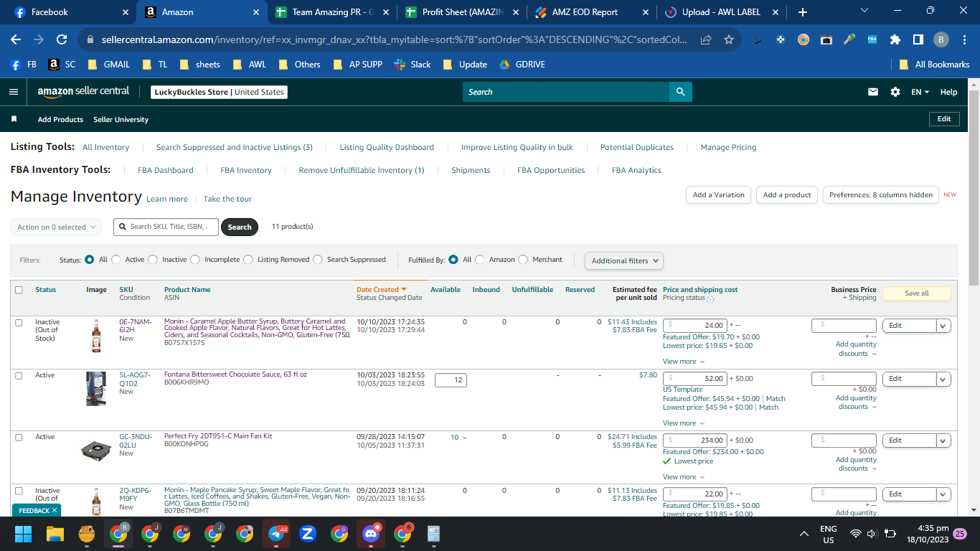Open the GDRIVE bookmark folder
980x551 pixels.
(522, 65)
